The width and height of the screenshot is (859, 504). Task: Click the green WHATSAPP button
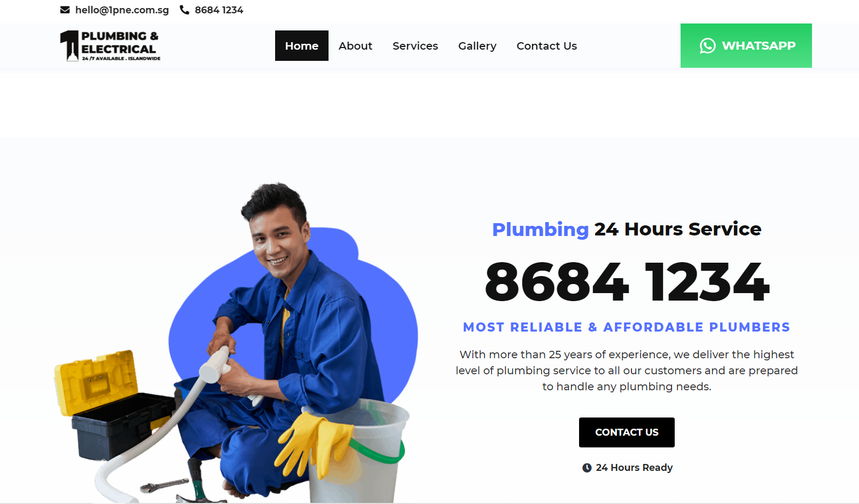click(x=746, y=46)
